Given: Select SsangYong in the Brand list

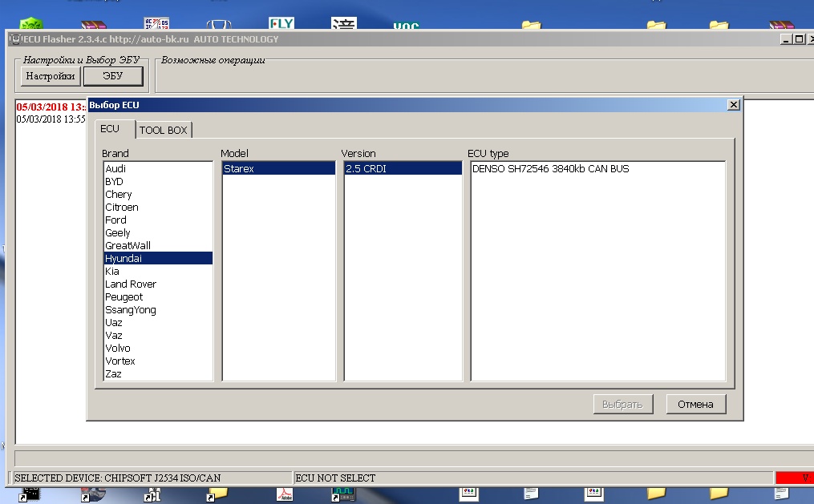Looking at the screenshot, I should (x=158, y=309).
